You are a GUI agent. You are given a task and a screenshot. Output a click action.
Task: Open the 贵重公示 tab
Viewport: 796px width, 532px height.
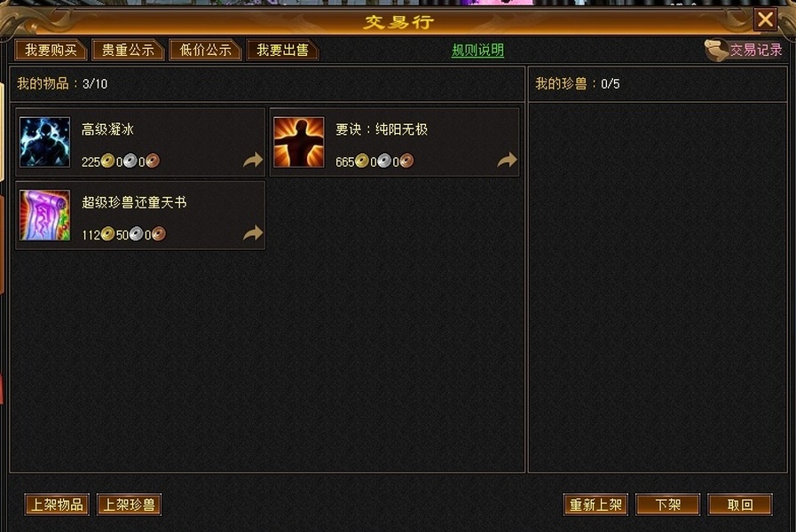tap(128, 51)
